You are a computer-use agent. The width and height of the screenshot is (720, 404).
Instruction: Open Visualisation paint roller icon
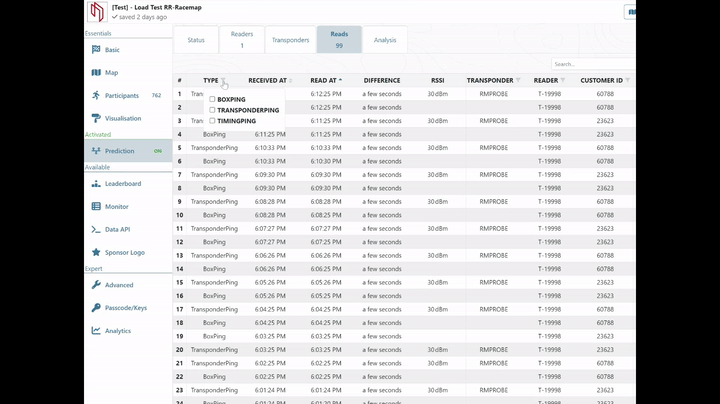(x=95, y=119)
